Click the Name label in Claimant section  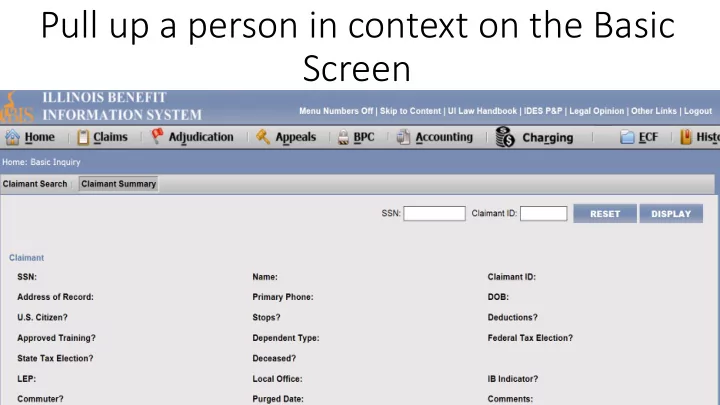264,277
